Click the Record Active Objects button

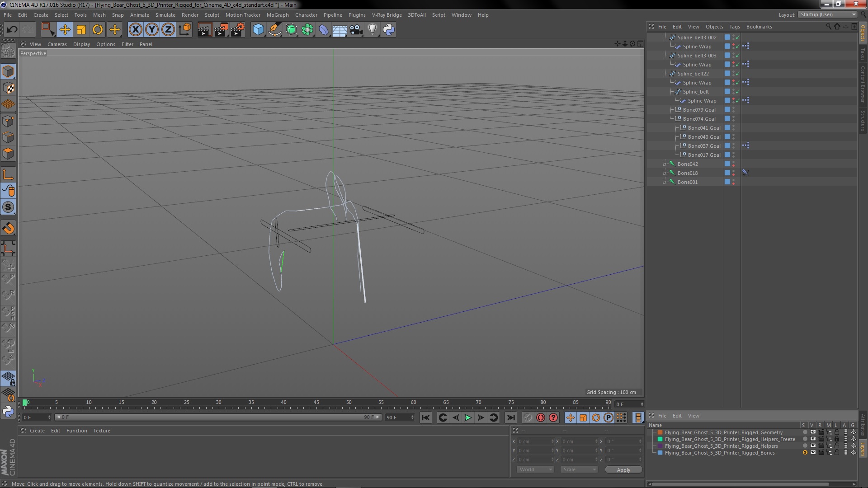pos(528,418)
